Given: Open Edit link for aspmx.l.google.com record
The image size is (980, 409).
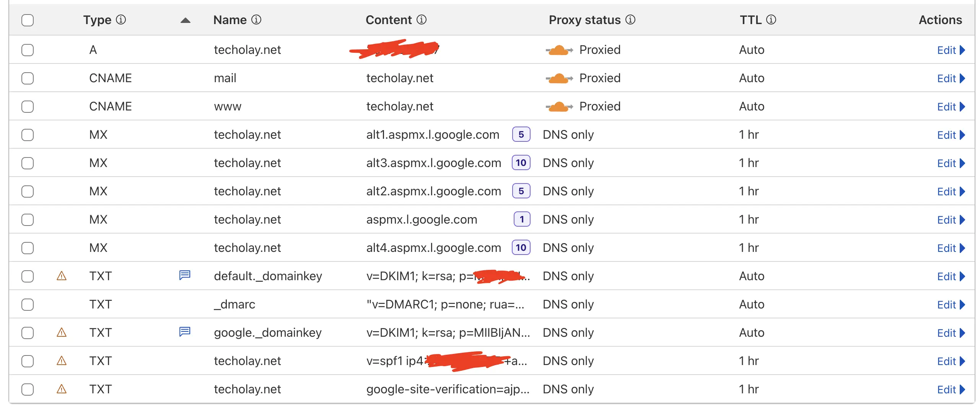Looking at the screenshot, I should tap(951, 220).
